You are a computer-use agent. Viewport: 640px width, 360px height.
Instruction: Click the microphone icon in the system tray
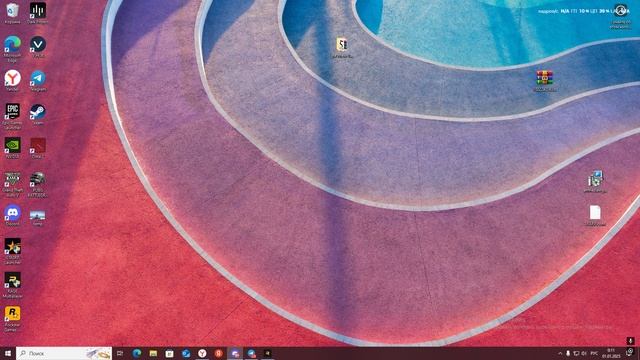pos(568,353)
